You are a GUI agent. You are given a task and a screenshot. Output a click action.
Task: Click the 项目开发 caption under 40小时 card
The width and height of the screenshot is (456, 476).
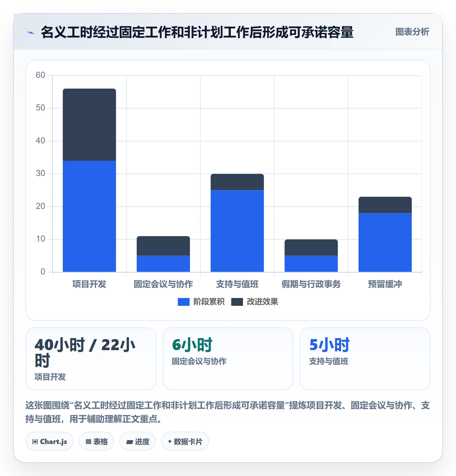pyautogui.click(x=50, y=377)
